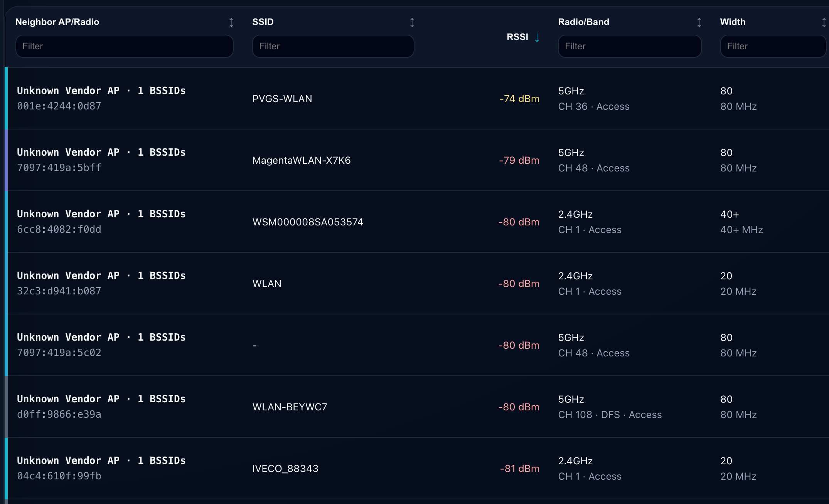Focus the SSID filter field
829x504 pixels.
[x=333, y=46]
